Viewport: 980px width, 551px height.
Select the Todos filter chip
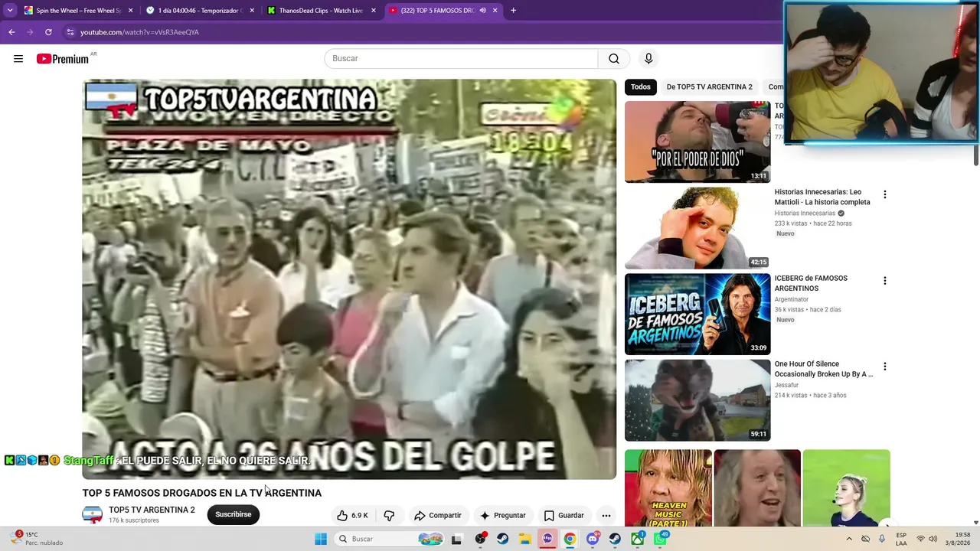pos(641,86)
